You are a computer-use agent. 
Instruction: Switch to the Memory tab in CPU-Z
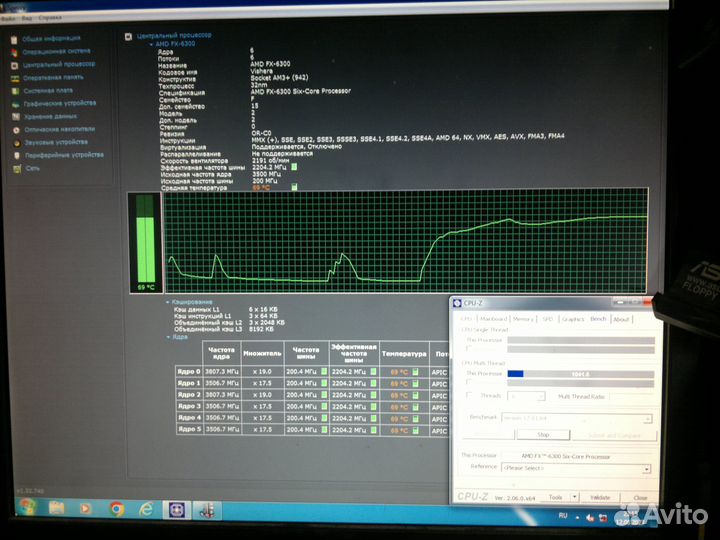coord(523,319)
